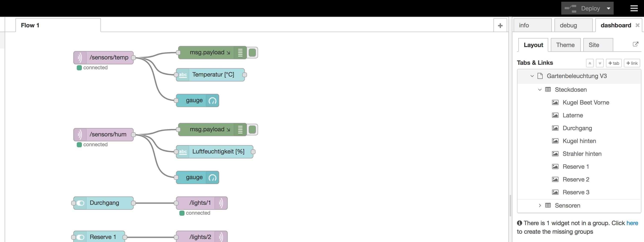
Task: Click the Durchgang switch node icon
Action: click(80, 203)
